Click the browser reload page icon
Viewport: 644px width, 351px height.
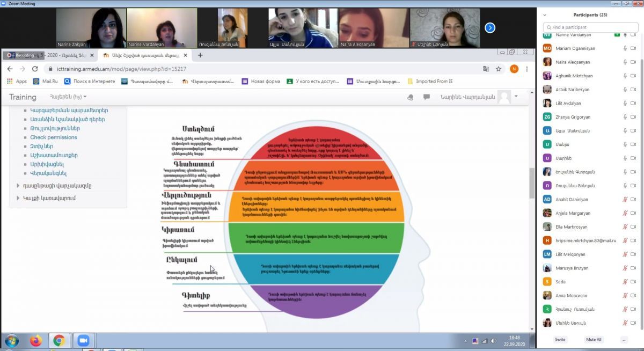pos(35,69)
